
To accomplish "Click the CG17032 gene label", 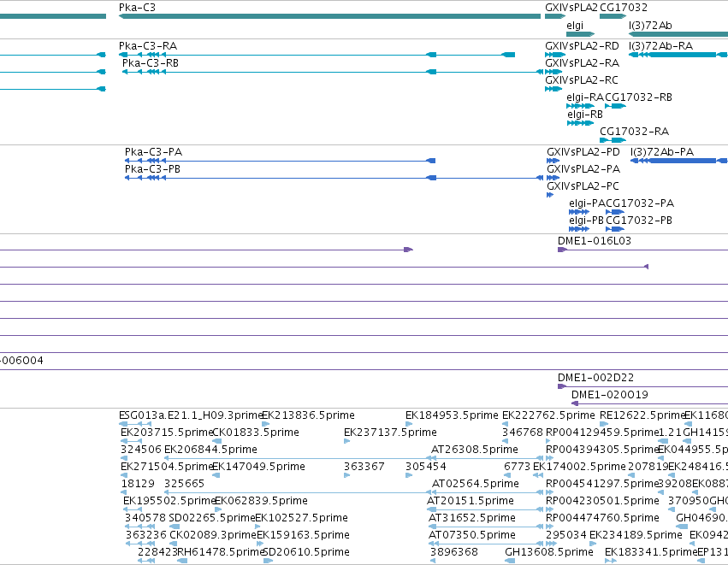I will click(x=624, y=8).
